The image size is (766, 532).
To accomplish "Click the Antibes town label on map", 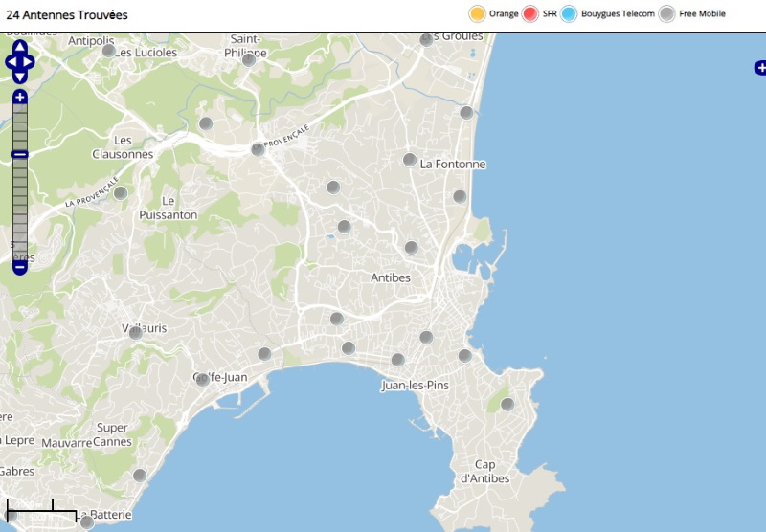I will 390,277.
